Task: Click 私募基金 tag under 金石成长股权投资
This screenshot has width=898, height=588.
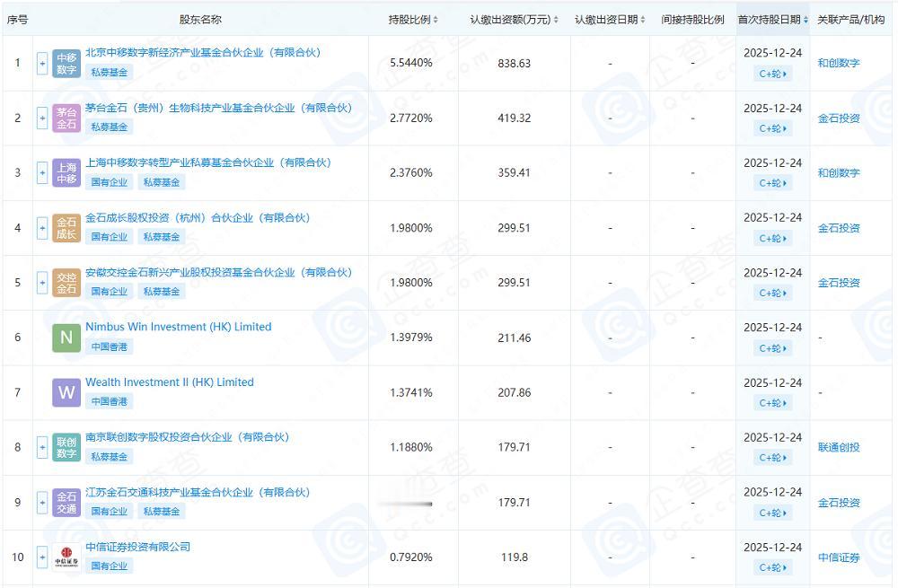Action: click(162, 236)
